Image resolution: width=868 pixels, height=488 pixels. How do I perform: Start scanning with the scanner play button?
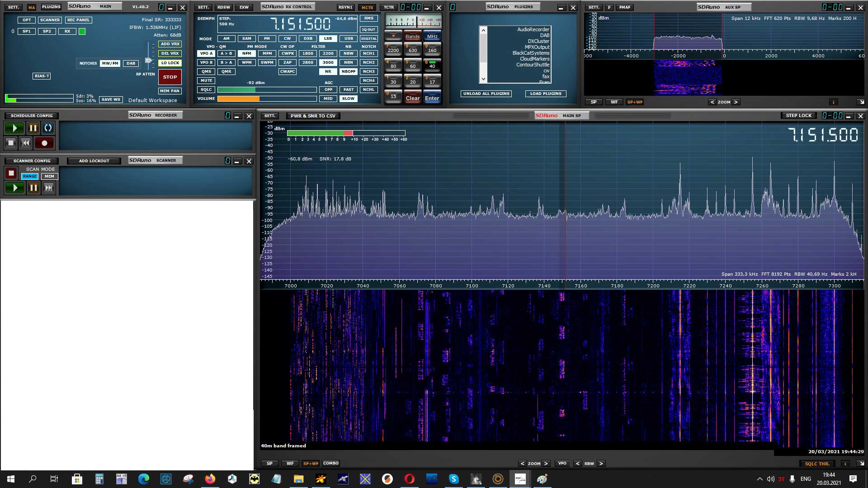(15, 188)
